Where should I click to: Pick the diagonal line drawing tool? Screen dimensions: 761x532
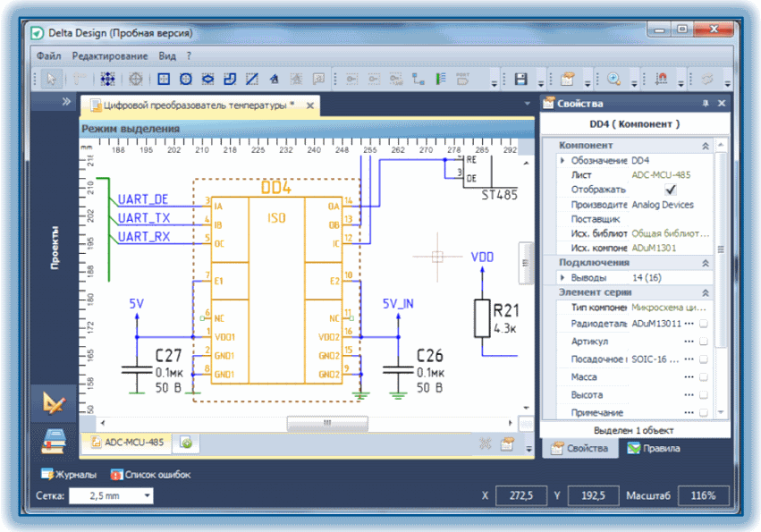point(252,79)
